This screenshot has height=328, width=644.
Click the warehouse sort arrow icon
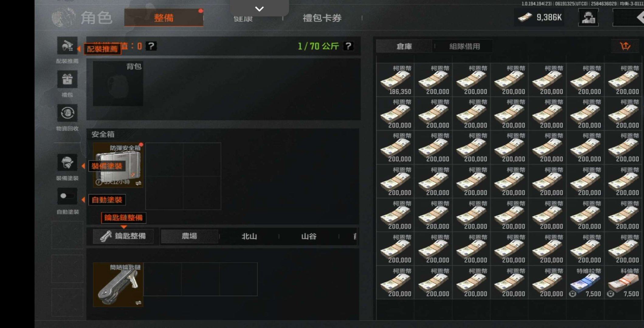tap(625, 46)
